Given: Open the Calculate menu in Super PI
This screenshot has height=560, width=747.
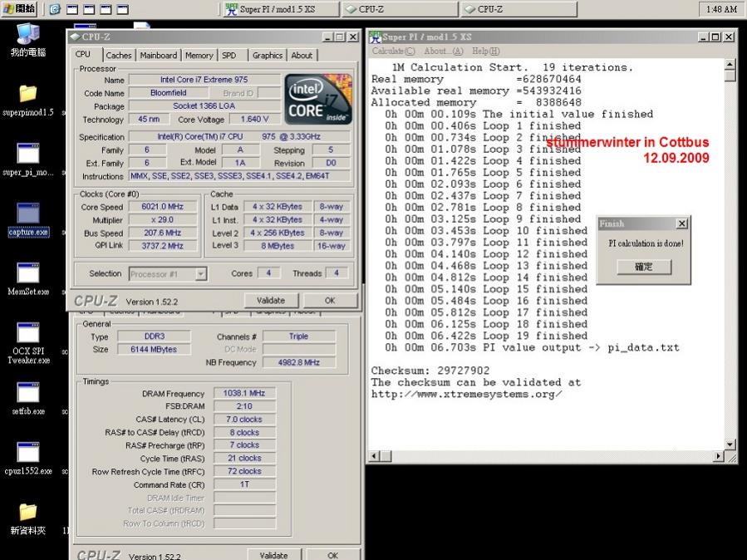Looking at the screenshot, I should [x=393, y=51].
